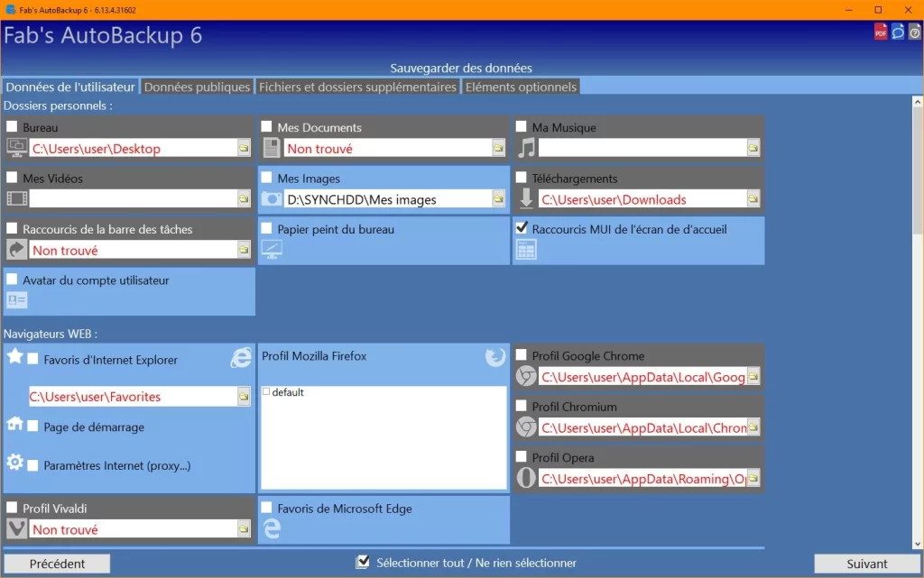Viewport: 924px width, 578px height.
Task: Click the Microsoft Edge logo icon
Action: point(272,528)
